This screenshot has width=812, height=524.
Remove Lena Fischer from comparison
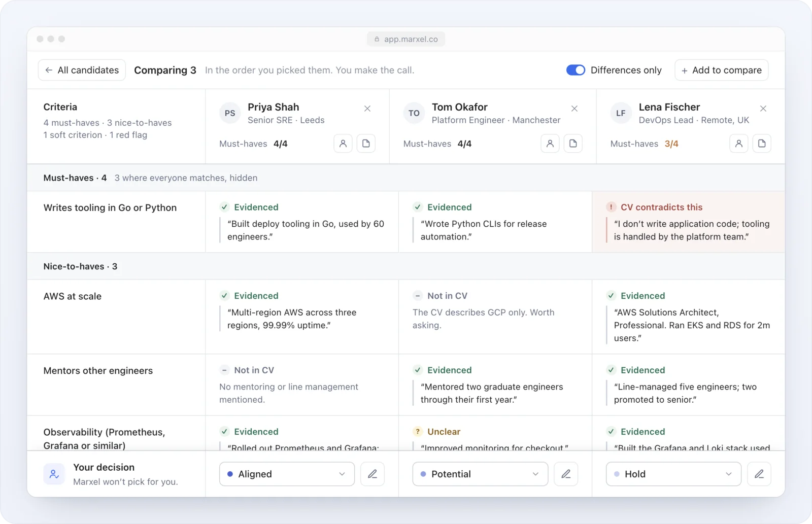coord(763,109)
